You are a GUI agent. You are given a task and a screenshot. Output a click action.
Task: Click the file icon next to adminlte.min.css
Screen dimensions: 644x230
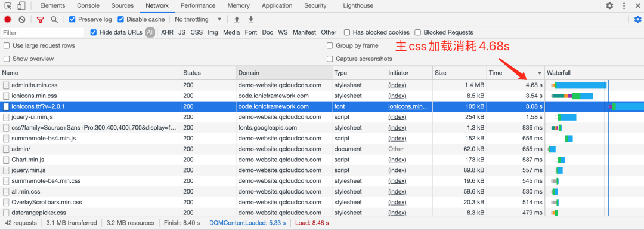click(x=6, y=85)
